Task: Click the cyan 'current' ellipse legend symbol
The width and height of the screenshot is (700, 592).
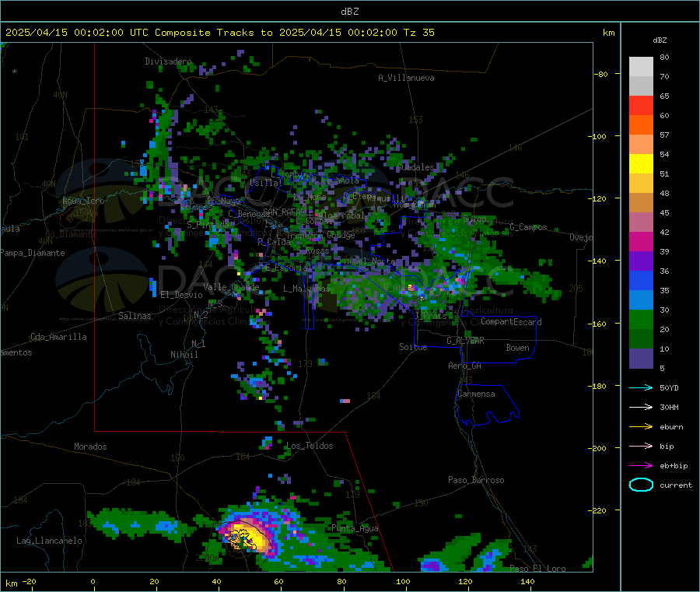Action: pyautogui.click(x=641, y=485)
